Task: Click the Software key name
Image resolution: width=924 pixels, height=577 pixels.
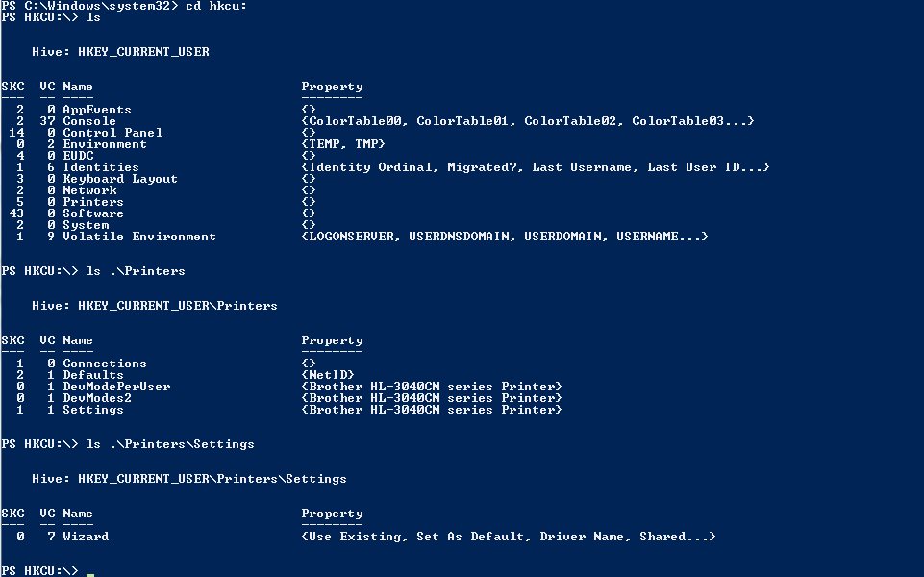Action: (93, 213)
